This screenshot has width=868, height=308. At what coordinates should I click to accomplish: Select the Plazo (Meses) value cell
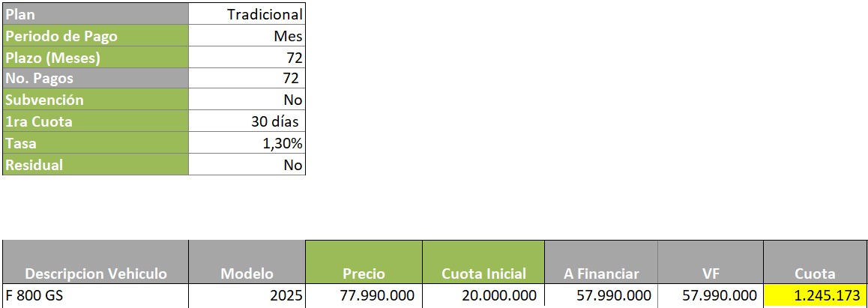(x=247, y=58)
